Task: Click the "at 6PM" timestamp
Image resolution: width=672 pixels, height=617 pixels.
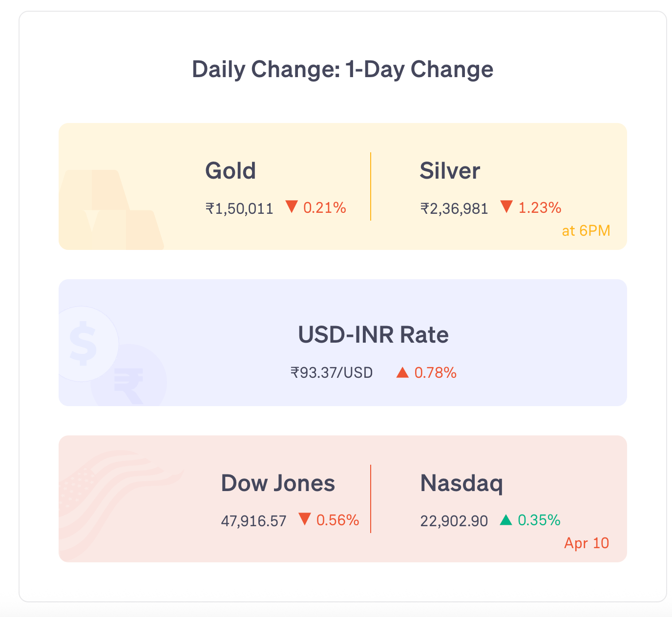Action: [x=586, y=230]
